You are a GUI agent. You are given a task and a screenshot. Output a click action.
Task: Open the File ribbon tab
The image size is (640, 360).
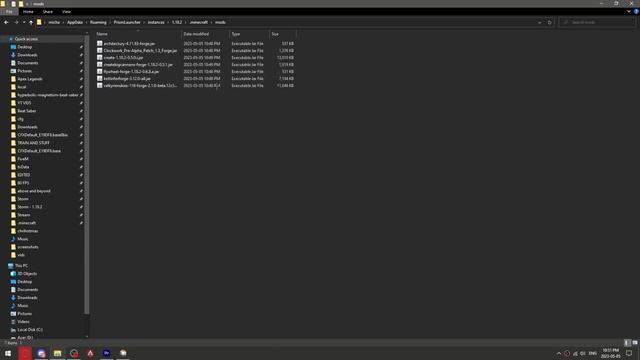tap(9, 12)
